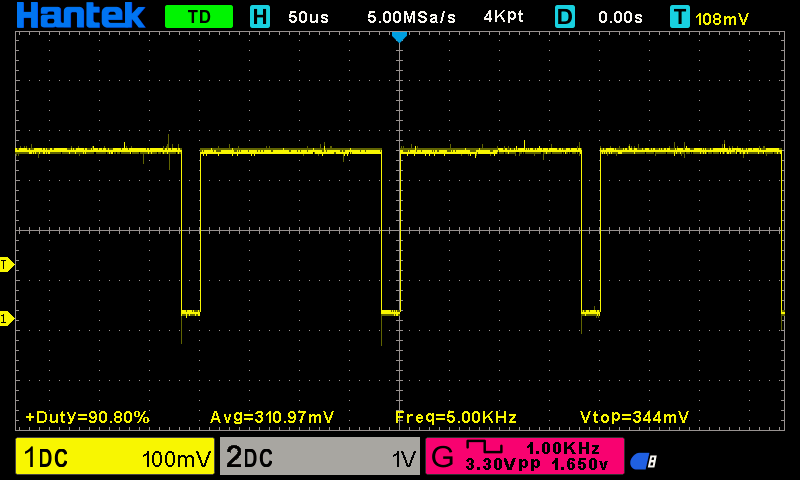The height and width of the screenshot is (480, 800).
Task: Click the channel 1 ground level marker
Action: (6, 318)
